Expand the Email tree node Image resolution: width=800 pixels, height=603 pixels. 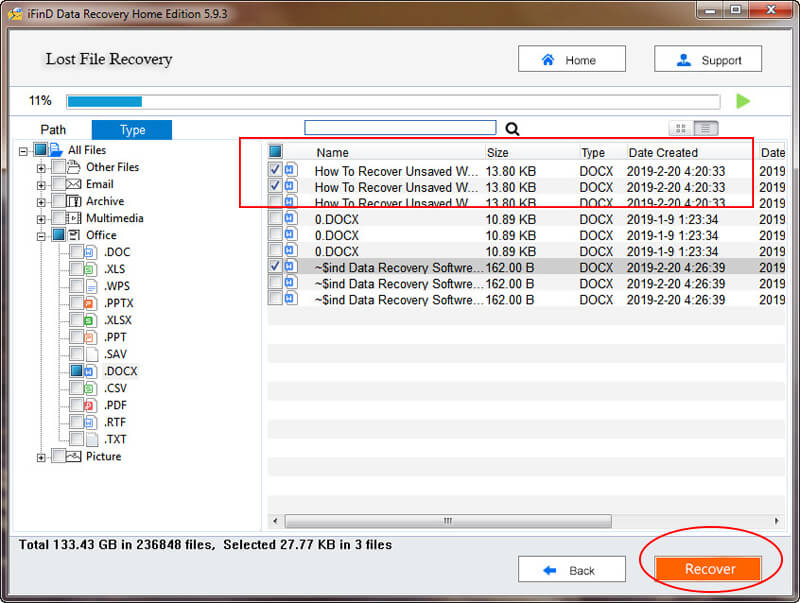pyautogui.click(x=41, y=185)
